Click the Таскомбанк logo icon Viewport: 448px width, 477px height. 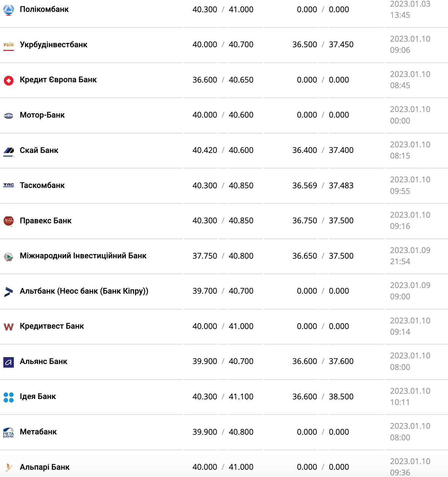click(9, 186)
